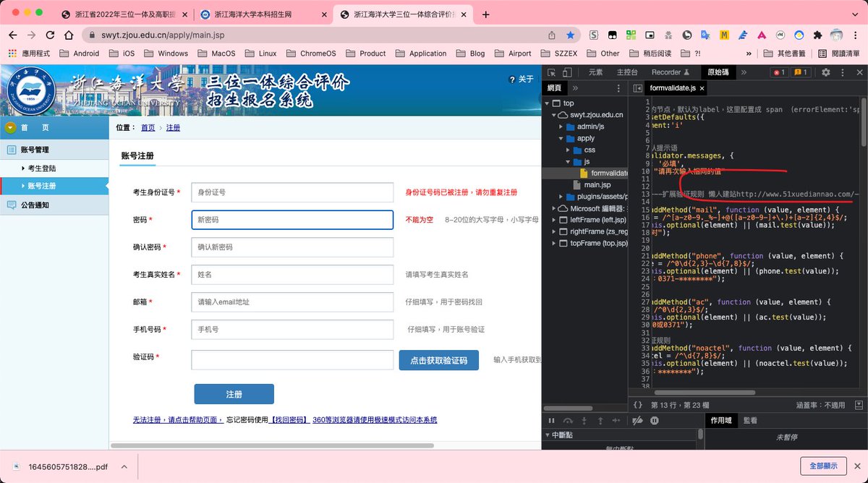Screen dimensions: 868x483
Task: Click the hide navigator sidebar icon
Action: 637,88
